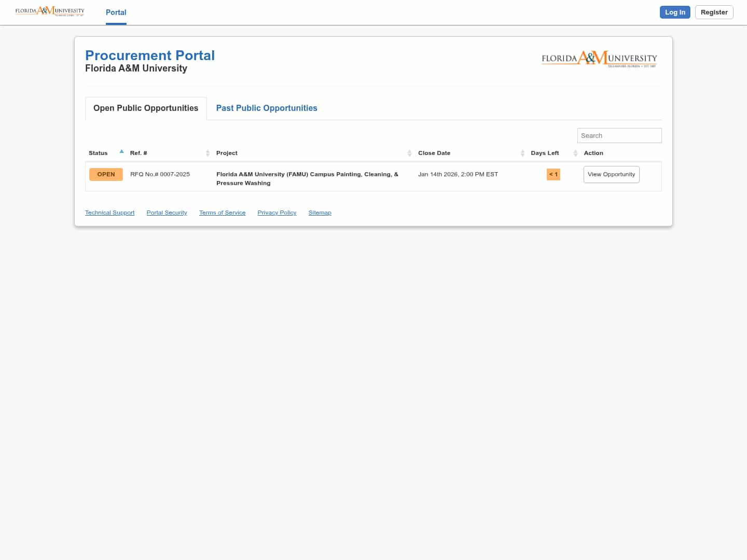
Task: Click inside the Search field
Action: (x=619, y=135)
